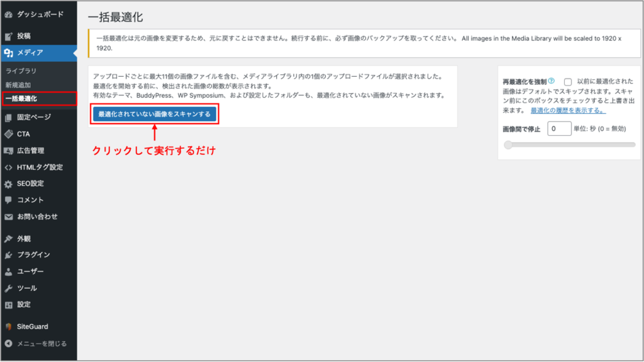Click the pages icon beside 固定ページ

[8, 117]
